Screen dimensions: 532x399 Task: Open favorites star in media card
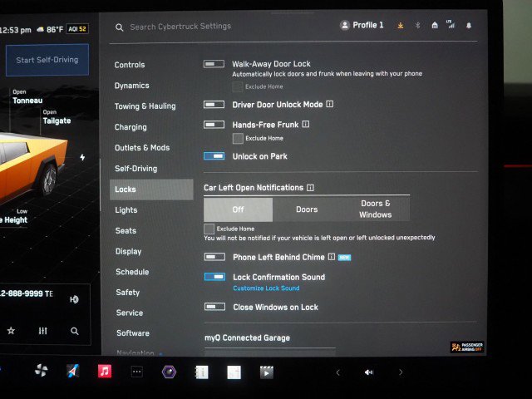[x=11, y=331]
